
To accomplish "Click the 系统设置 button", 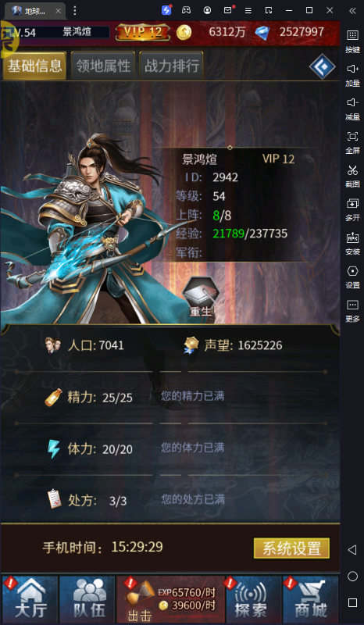I will [292, 548].
